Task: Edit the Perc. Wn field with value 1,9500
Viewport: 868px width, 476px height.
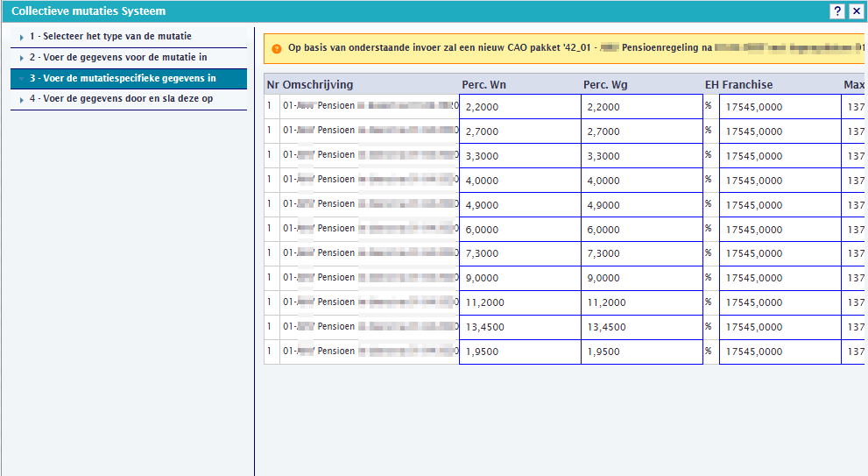Action: tap(520, 352)
